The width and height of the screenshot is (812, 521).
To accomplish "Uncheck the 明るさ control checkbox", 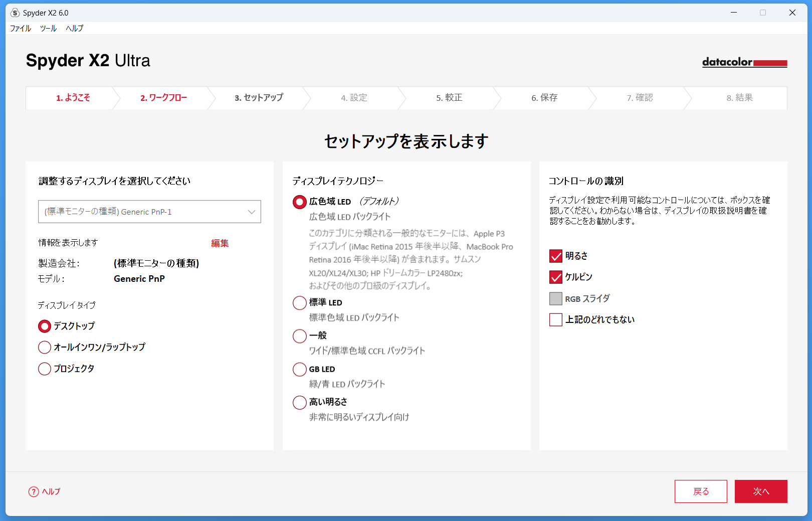I will 556,256.
